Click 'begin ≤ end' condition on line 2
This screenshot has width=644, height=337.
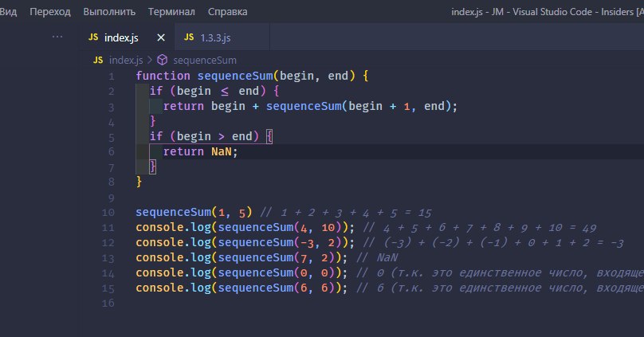(x=218, y=91)
